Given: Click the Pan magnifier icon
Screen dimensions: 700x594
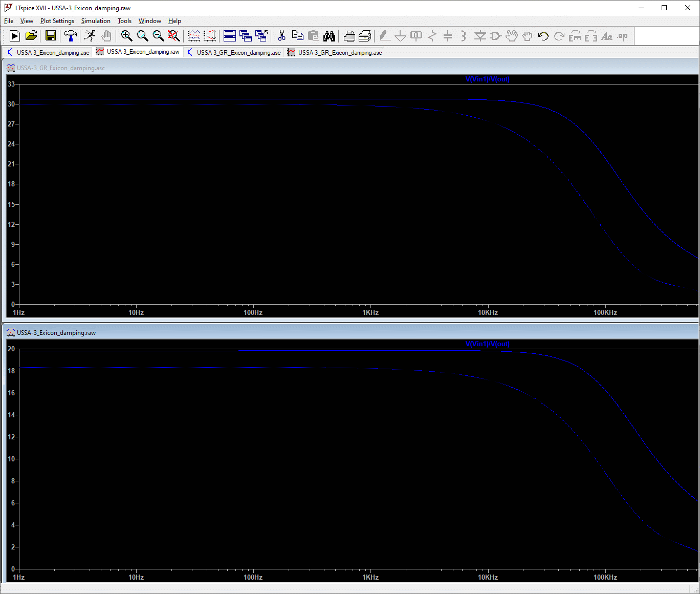Looking at the screenshot, I should [x=142, y=36].
